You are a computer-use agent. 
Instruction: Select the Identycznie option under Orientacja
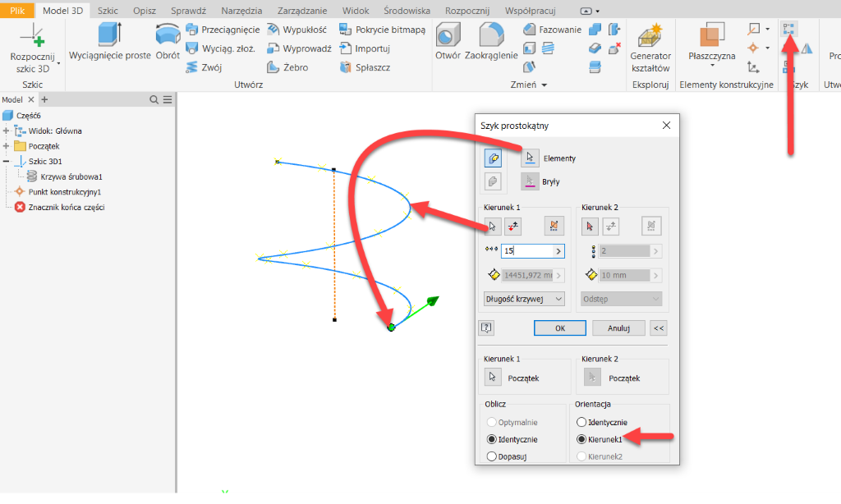[582, 422]
